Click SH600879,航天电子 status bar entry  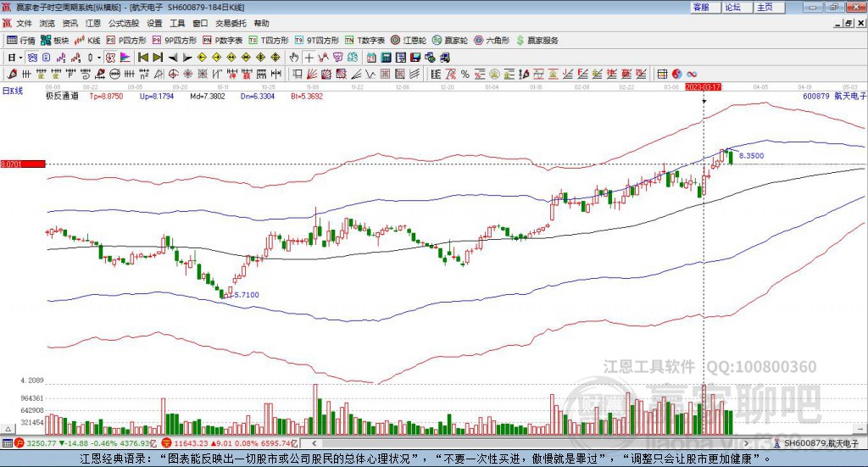[816, 443]
